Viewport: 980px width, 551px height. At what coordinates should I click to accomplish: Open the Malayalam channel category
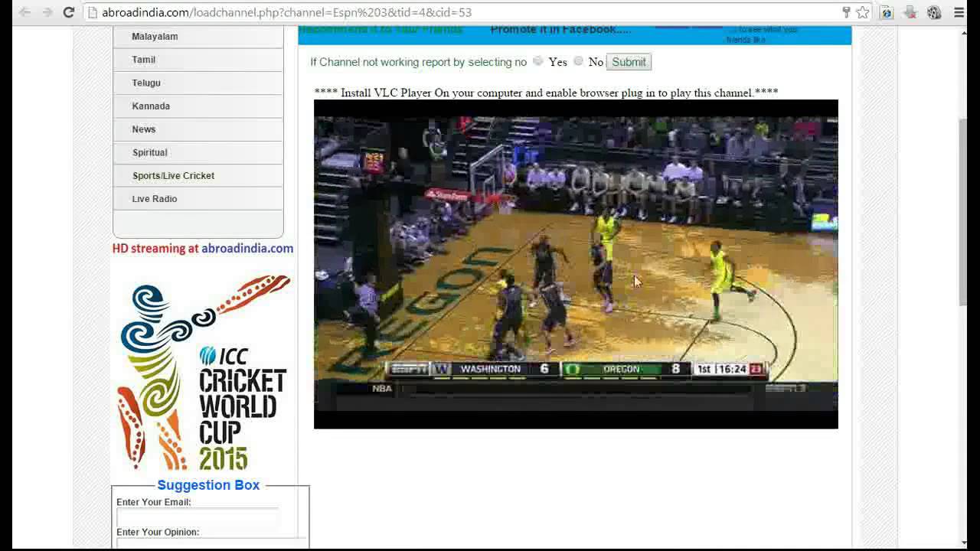pos(198,37)
